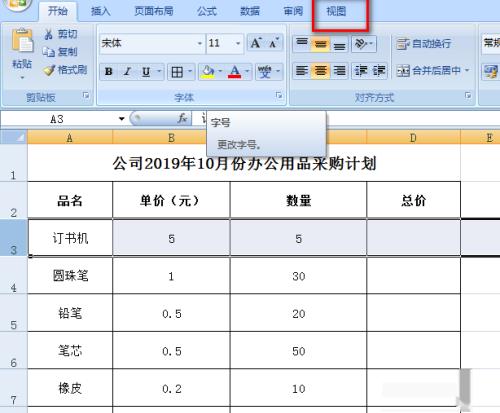Open the 公式 (Formulas) tab

point(207,11)
